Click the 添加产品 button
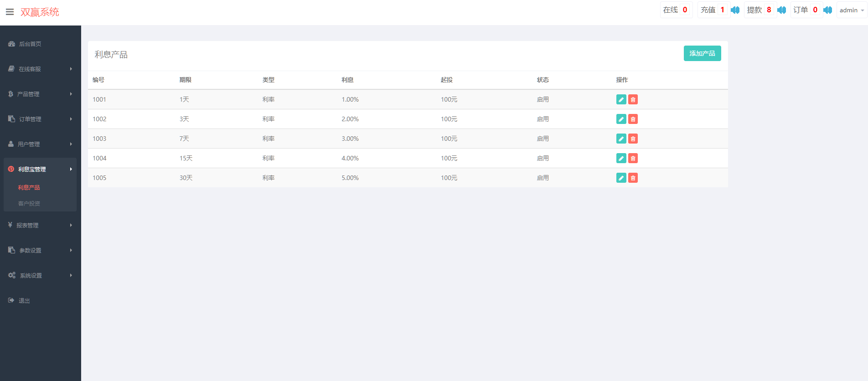This screenshot has width=868, height=381. tap(702, 54)
